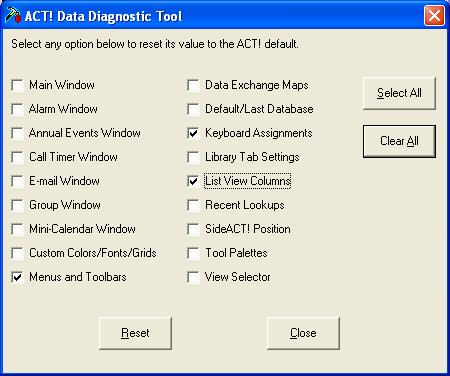The width and height of the screenshot is (450, 376).
Task: Check Custom Colors/Fonts/Grids option
Action: [x=17, y=253]
